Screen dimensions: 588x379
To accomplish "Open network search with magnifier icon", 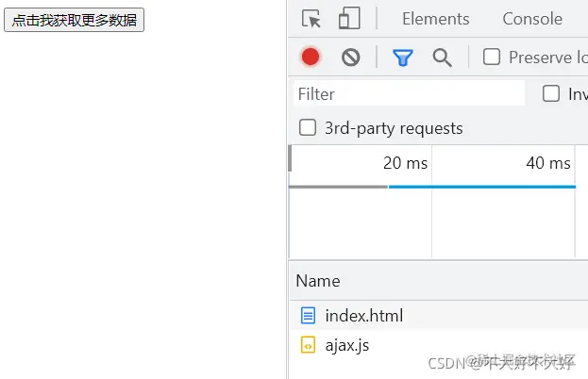I will [x=442, y=58].
